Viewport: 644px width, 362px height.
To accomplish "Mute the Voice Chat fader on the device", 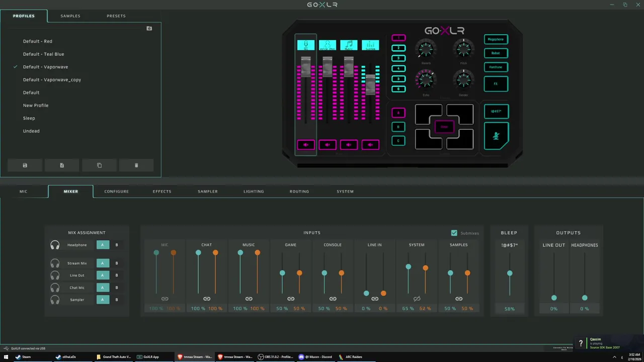I will [x=327, y=145].
